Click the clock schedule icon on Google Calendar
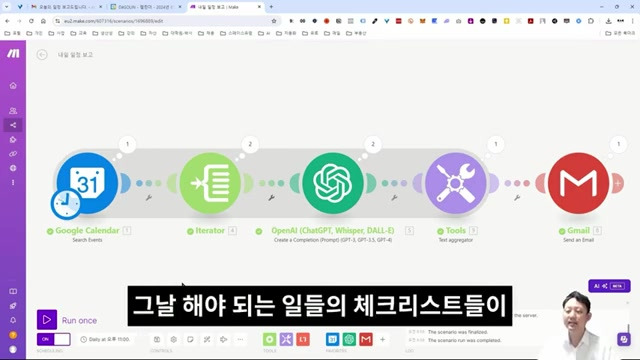 [x=66, y=204]
